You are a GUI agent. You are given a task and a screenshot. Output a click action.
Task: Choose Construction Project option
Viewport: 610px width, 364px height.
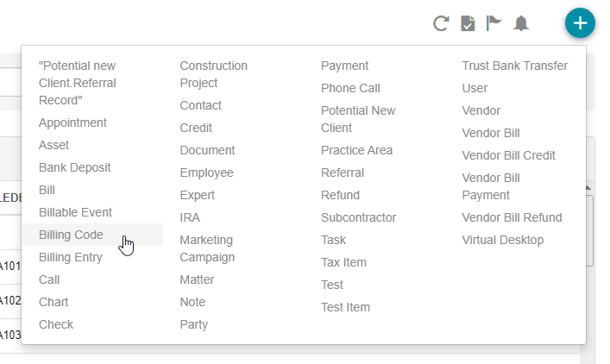[213, 74]
